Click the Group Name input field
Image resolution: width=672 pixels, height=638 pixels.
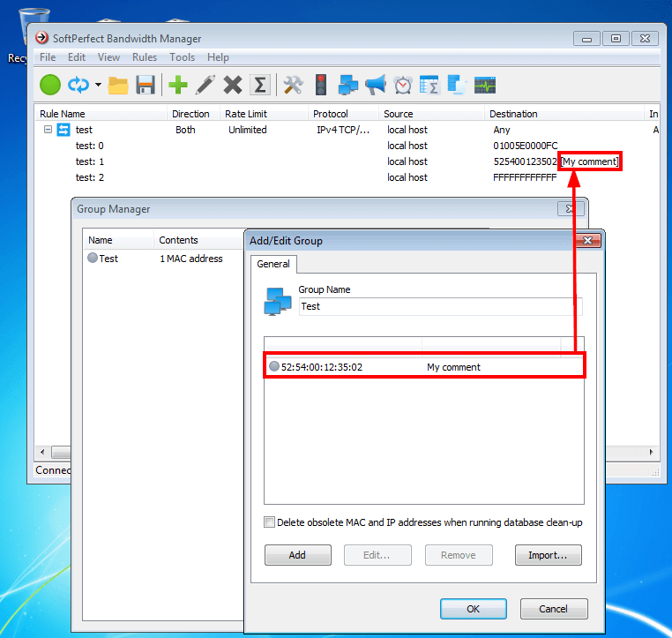pyautogui.click(x=440, y=306)
